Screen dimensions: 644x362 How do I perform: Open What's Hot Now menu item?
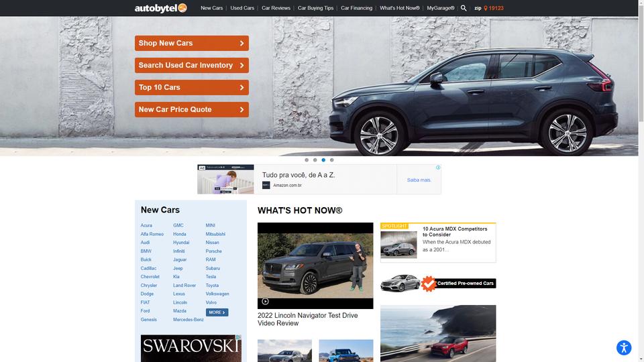400,8
